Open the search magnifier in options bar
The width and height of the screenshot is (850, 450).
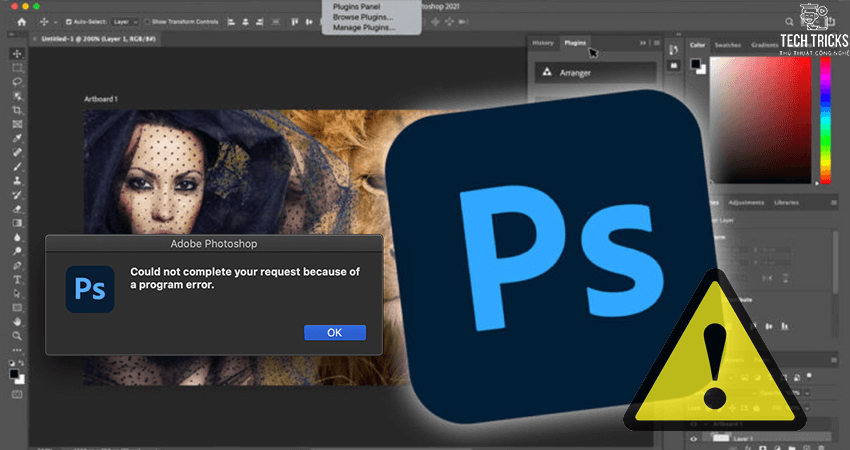click(790, 22)
